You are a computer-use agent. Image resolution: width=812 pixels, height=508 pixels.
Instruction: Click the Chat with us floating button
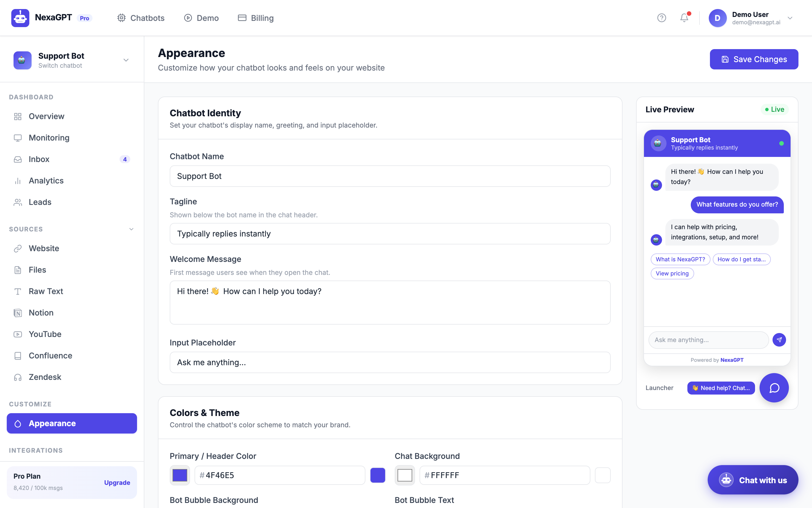(x=753, y=480)
